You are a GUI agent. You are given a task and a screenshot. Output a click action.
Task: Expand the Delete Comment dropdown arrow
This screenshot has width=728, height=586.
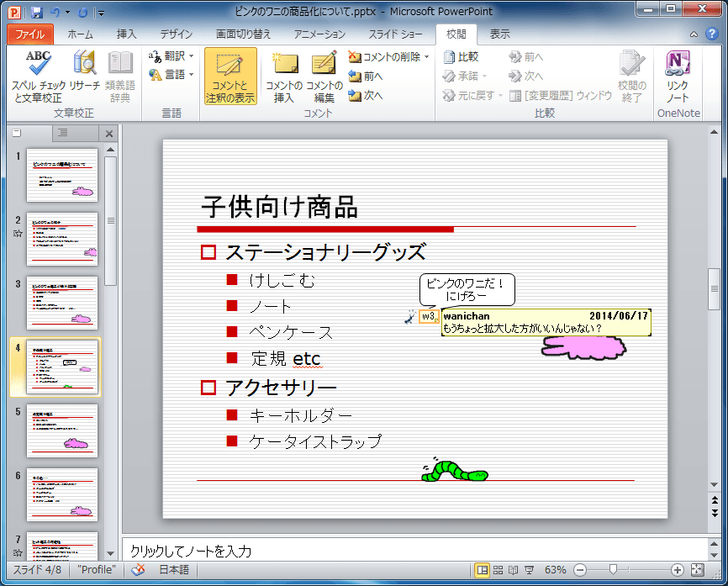[427, 56]
